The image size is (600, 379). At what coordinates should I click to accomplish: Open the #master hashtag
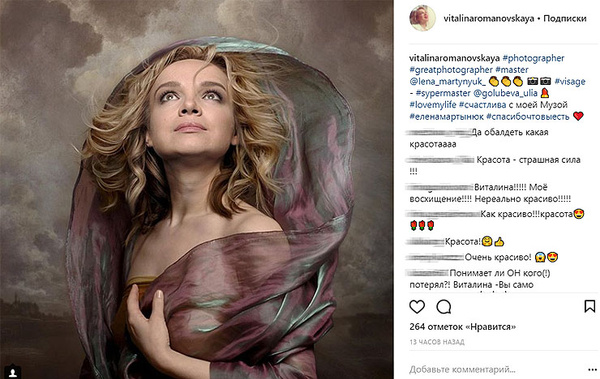[512, 70]
